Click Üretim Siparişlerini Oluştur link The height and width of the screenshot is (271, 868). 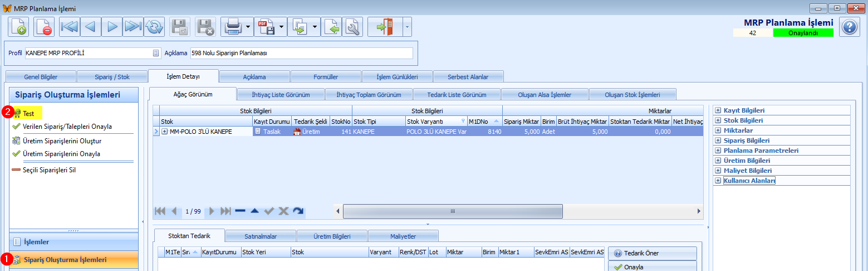[x=62, y=141]
